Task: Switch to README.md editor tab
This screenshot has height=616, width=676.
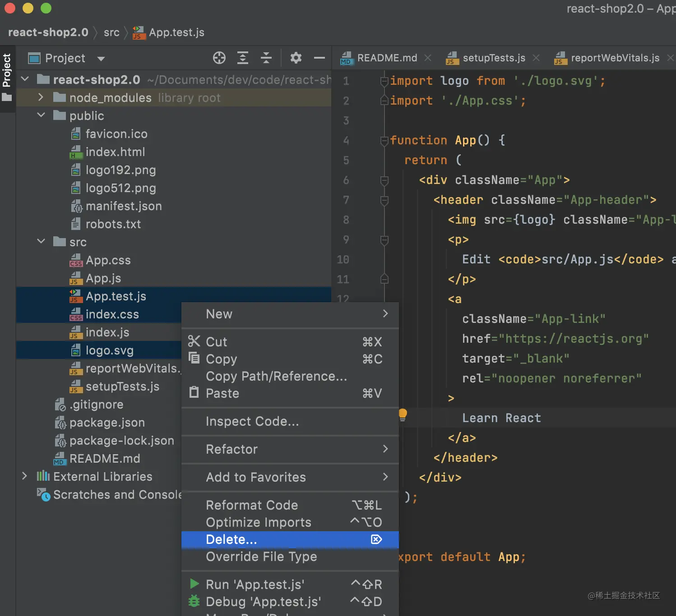Action: 387,58
